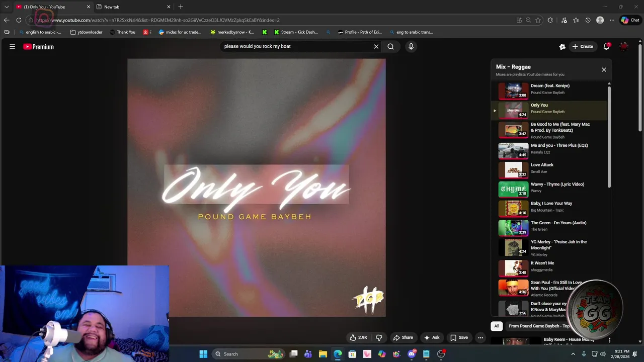Go back in the browser
Screen dimensions: 644x362
(6, 20)
